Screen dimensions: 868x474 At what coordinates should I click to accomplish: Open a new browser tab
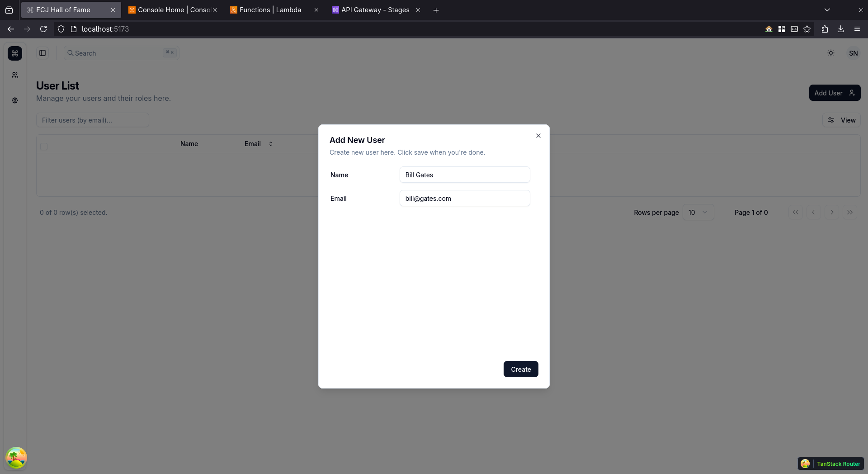(x=436, y=10)
